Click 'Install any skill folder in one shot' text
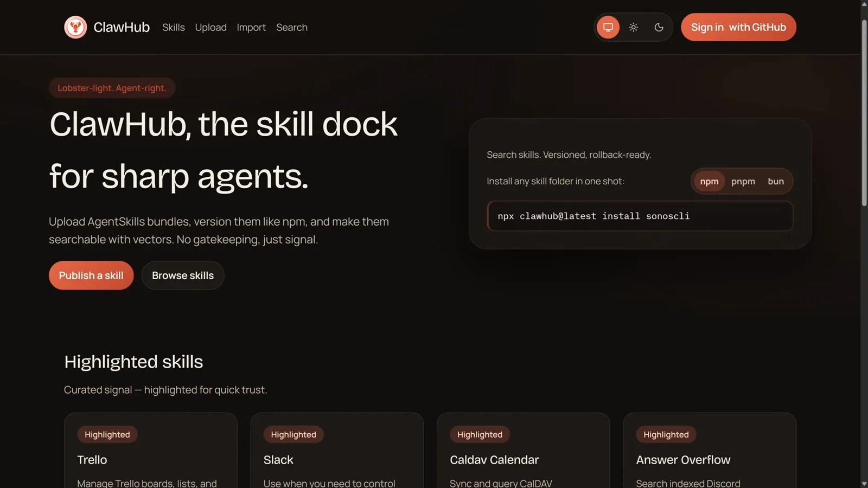The height and width of the screenshot is (488, 868). 556,181
